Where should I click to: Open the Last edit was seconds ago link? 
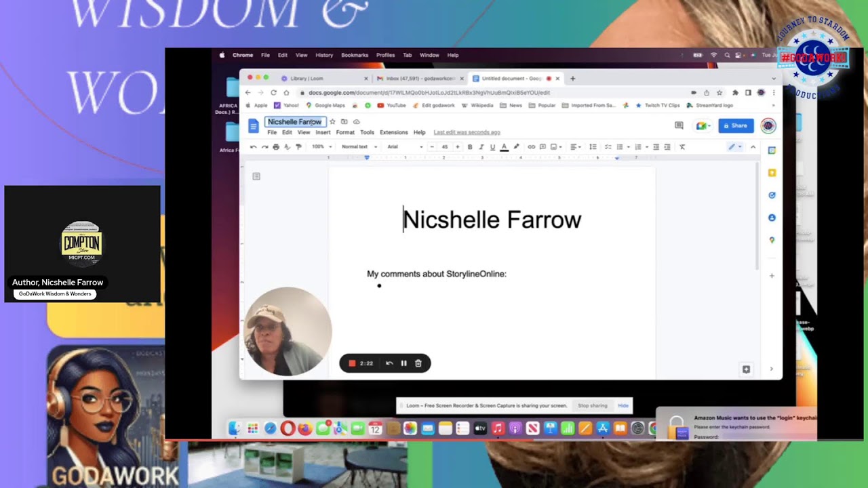467,133
